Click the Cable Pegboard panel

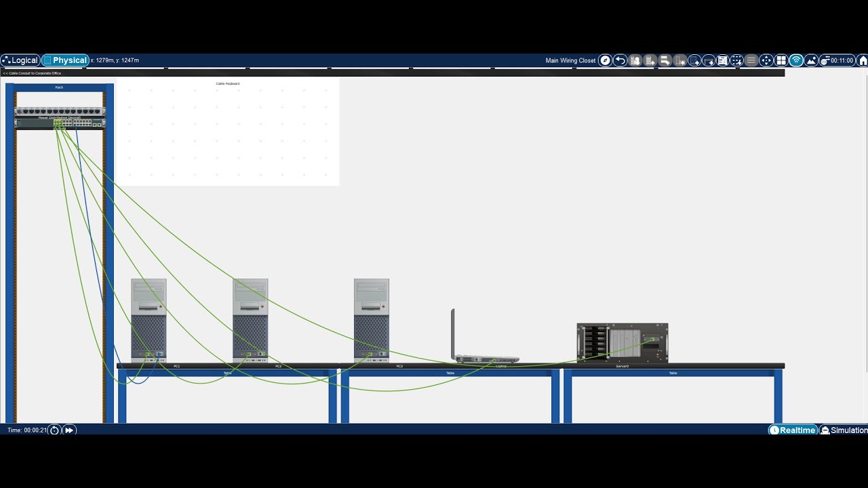[228, 131]
